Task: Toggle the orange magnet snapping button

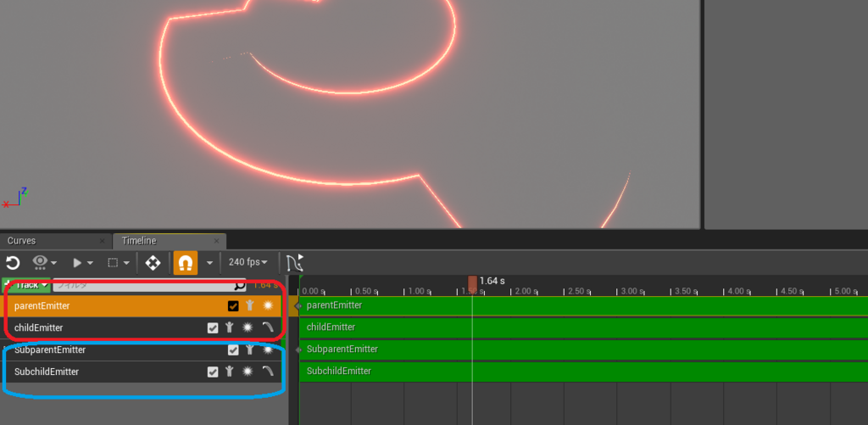Action: click(186, 263)
